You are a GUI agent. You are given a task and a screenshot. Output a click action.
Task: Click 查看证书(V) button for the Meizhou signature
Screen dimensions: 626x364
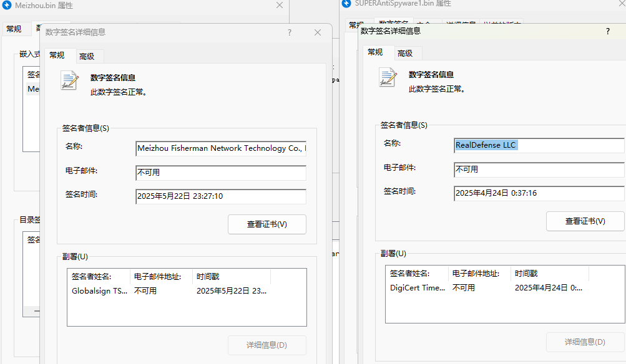267,224
